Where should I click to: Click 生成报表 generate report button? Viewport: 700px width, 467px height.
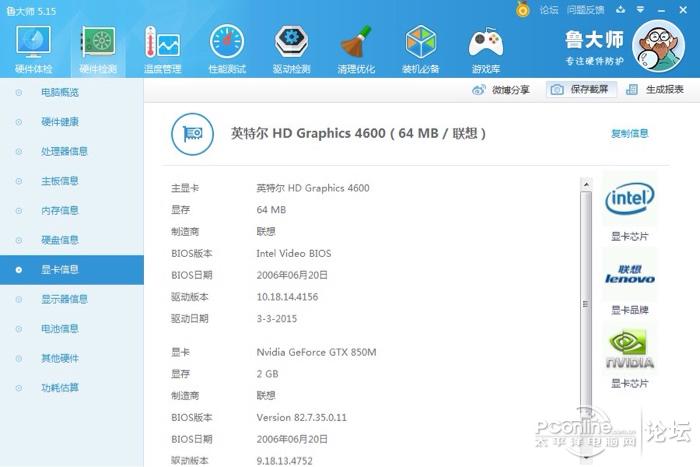click(655, 89)
